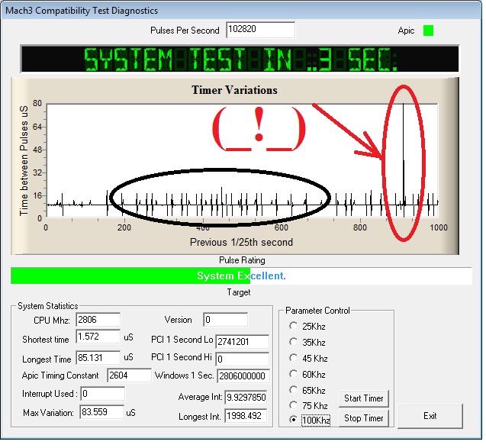Click the 'Parameter Control' group label
Screen dimensions: 486x448
pyautogui.click(x=317, y=311)
